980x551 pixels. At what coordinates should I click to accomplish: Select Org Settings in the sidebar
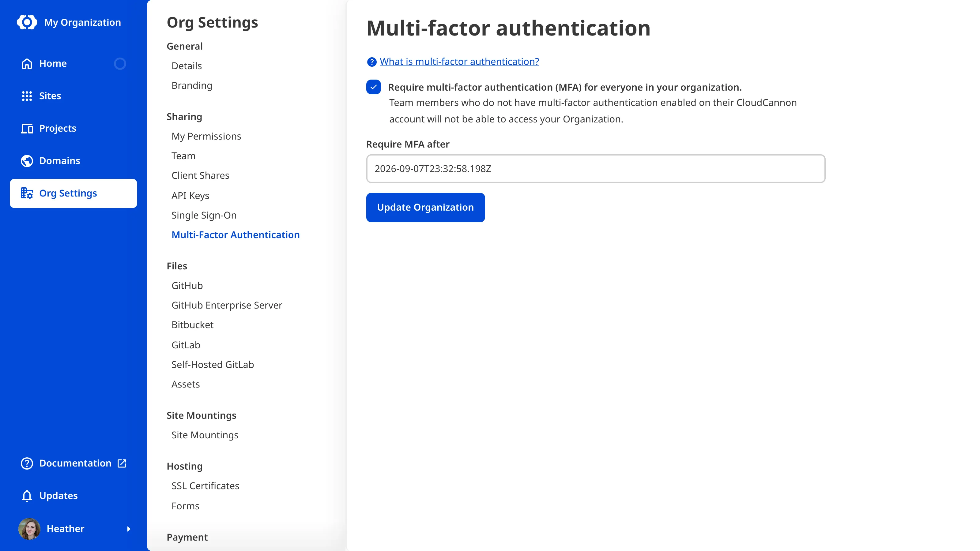(73, 193)
